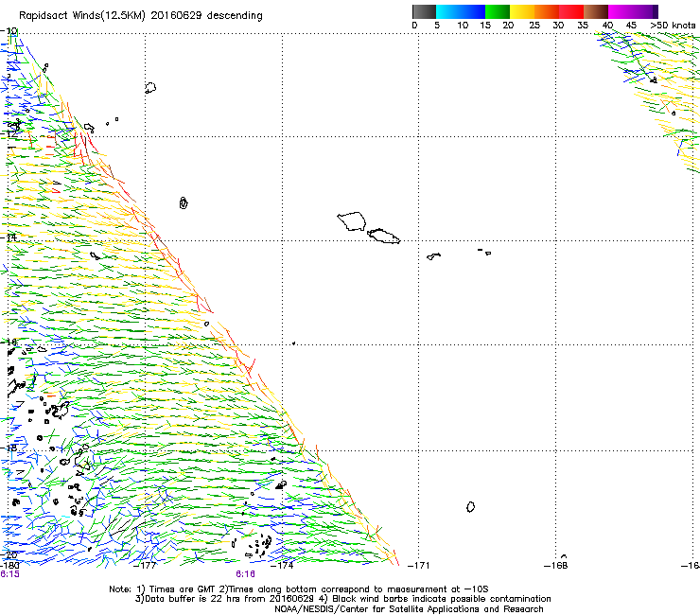Click the 'Times are GMT' note line

click(x=299, y=589)
